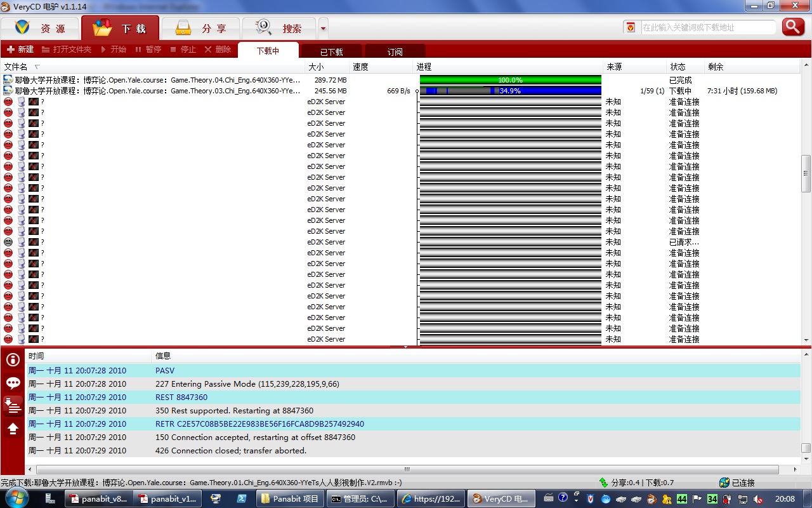
Task: Open the chat bubble panel icon
Action: click(x=13, y=383)
